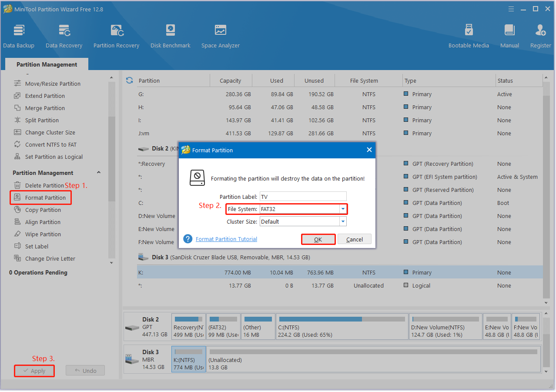Select Unallocated 13.8 GB block

(x=373, y=359)
